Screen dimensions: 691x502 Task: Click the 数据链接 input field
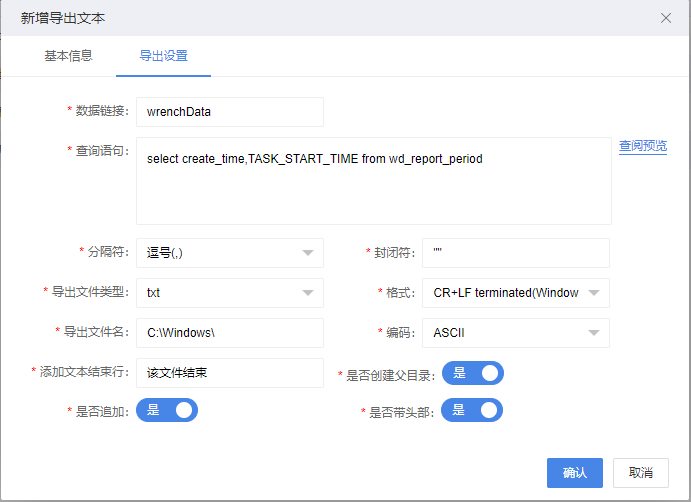point(229,112)
